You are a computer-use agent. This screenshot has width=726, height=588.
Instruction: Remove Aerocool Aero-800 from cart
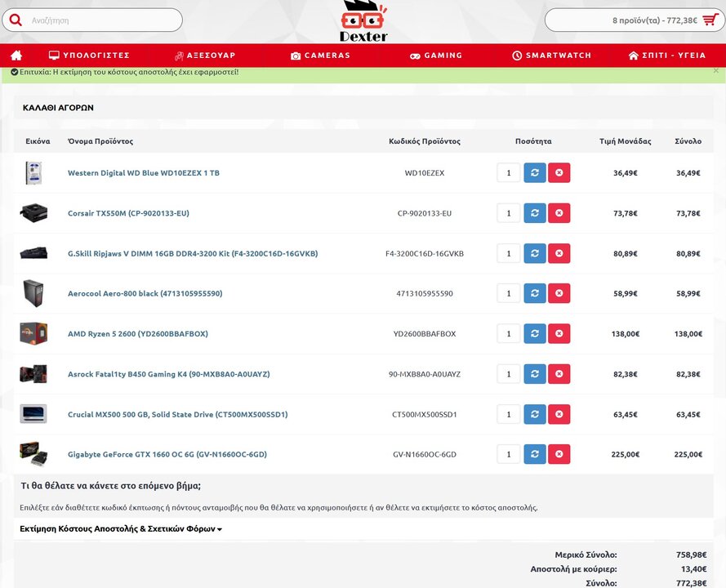pos(559,293)
